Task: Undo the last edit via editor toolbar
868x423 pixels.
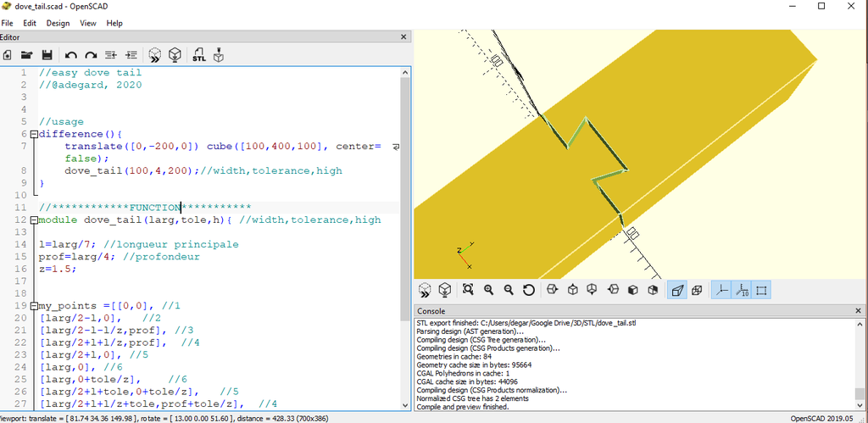Action: pos(71,55)
